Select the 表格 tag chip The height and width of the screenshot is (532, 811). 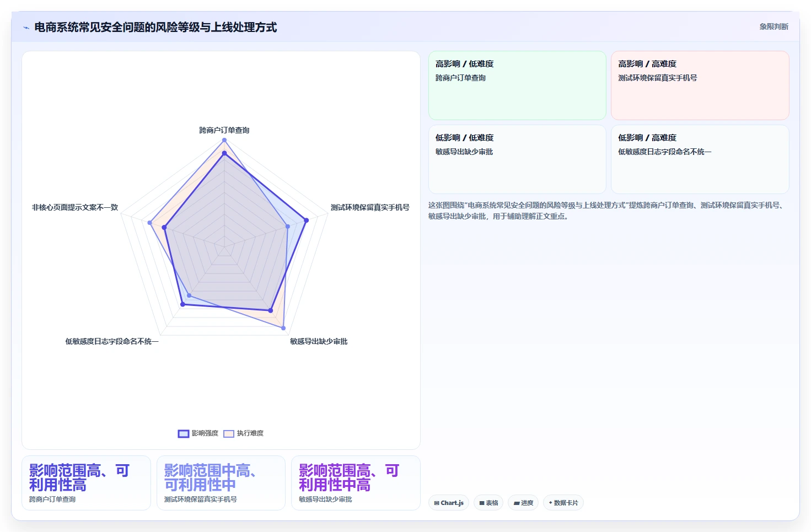488,503
